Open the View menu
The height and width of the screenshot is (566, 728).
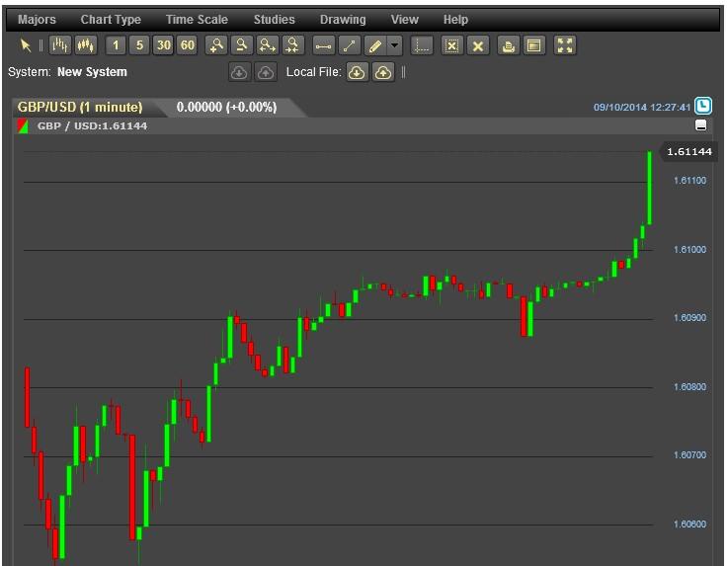coord(404,20)
